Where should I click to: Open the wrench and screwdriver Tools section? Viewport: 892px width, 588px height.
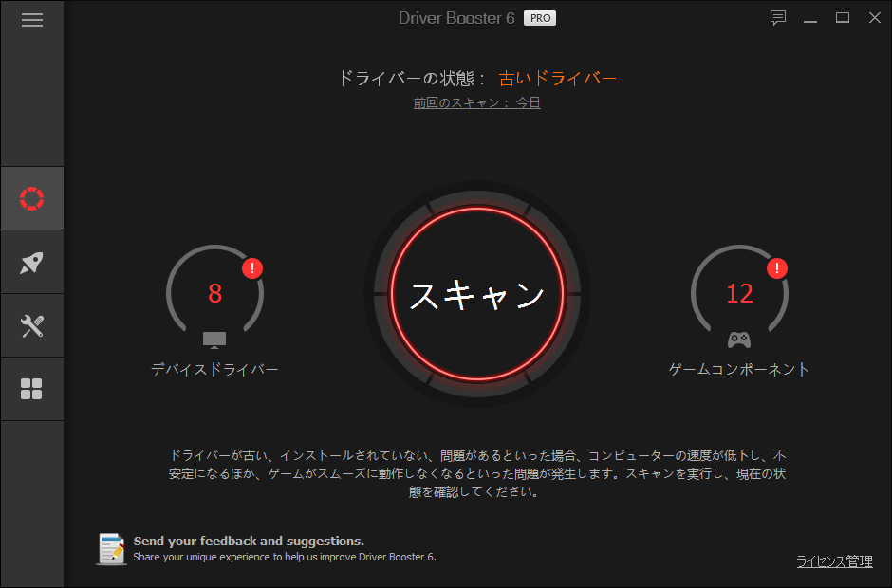point(32,326)
